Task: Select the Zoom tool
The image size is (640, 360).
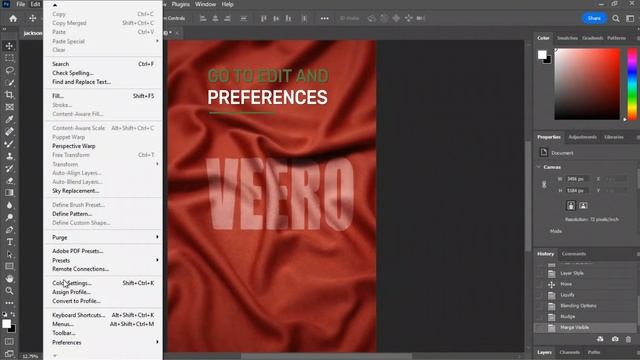Action: pyautogui.click(x=9, y=291)
